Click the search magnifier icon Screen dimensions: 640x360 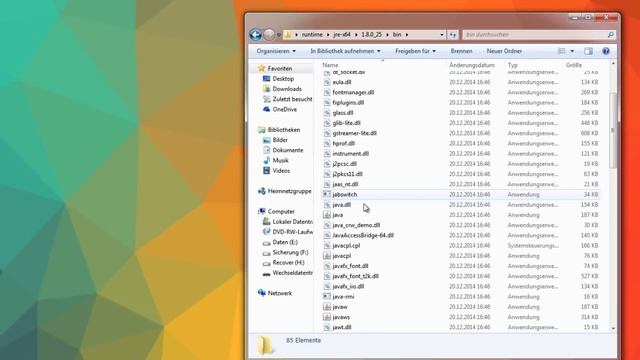[611, 35]
